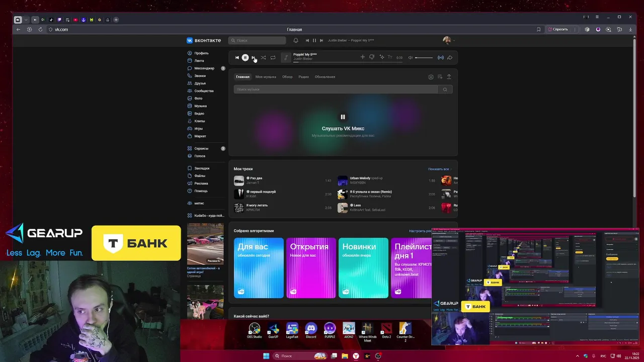This screenshot has width=644, height=362.
Task: Open Discord desktop shortcut
Action: [x=311, y=330]
